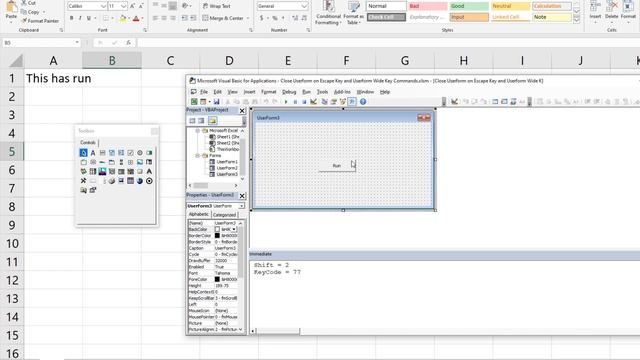The width and height of the screenshot is (640, 360).
Task: Choose the ComboBox control in the Toolbox
Action: (111, 153)
